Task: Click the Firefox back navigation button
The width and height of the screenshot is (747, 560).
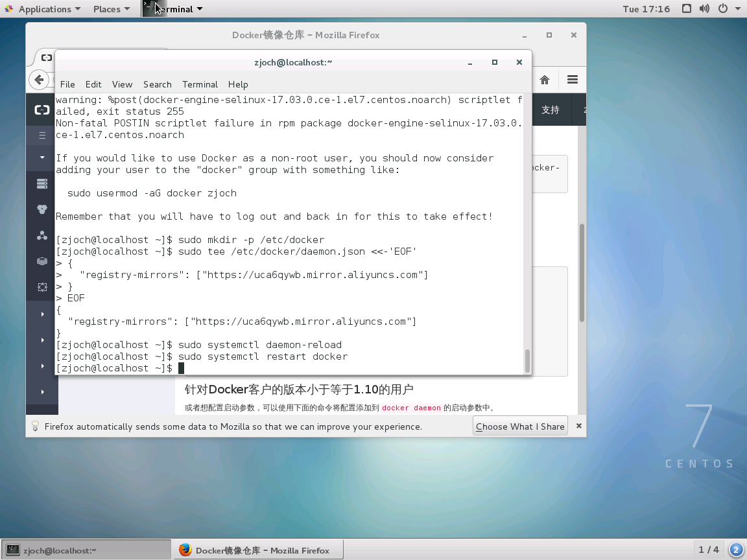Action: pos(40,80)
